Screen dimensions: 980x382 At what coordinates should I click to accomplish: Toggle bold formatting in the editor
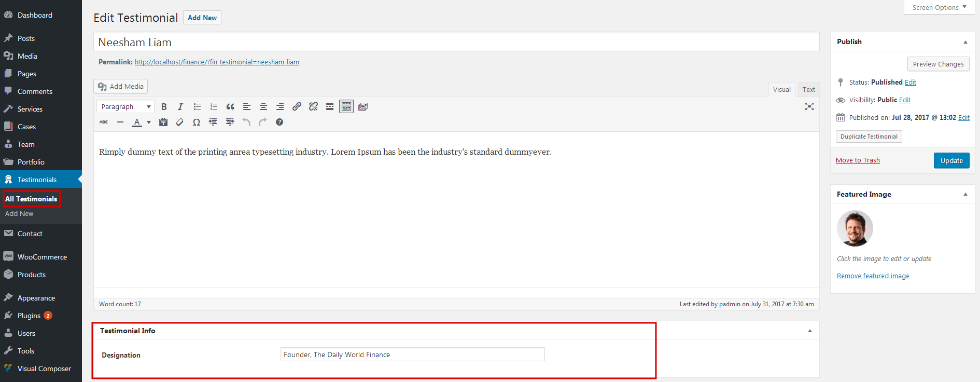point(164,106)
